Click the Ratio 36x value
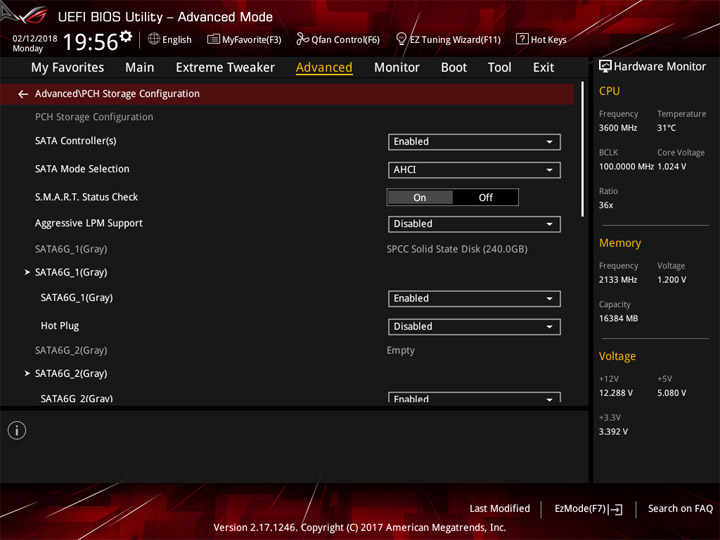This screenshot has width=720, height=540. (x=606, y=205)
